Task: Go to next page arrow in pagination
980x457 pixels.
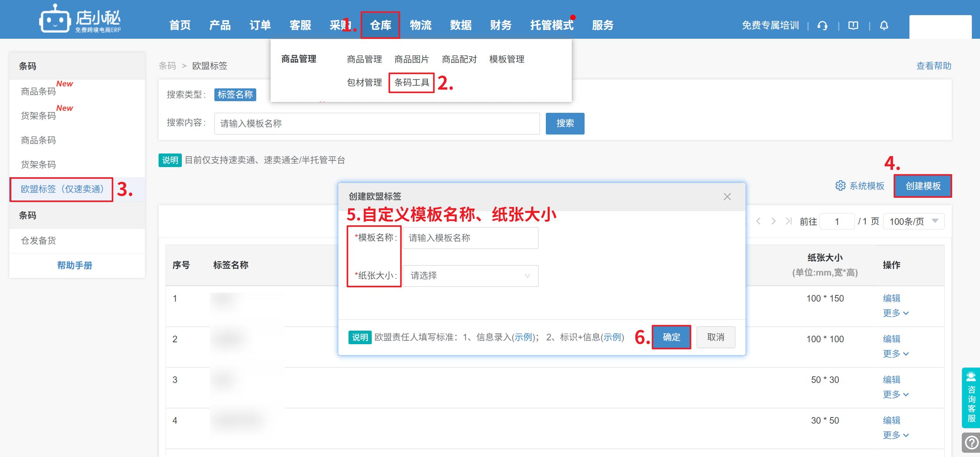Action: (773, 221)
